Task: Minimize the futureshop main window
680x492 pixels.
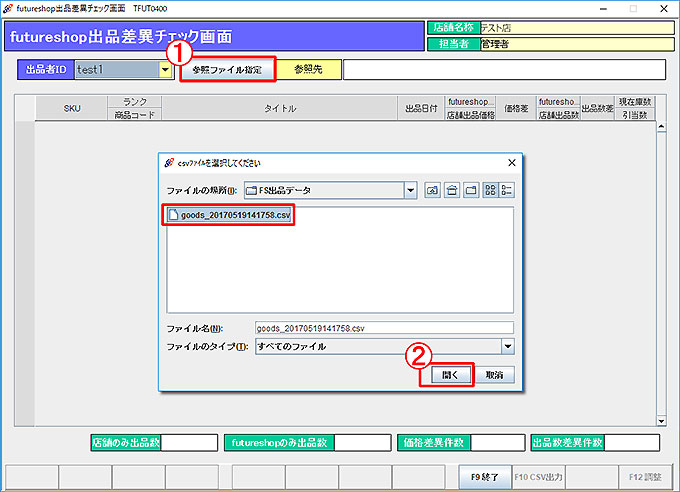Action: point(603,9)
